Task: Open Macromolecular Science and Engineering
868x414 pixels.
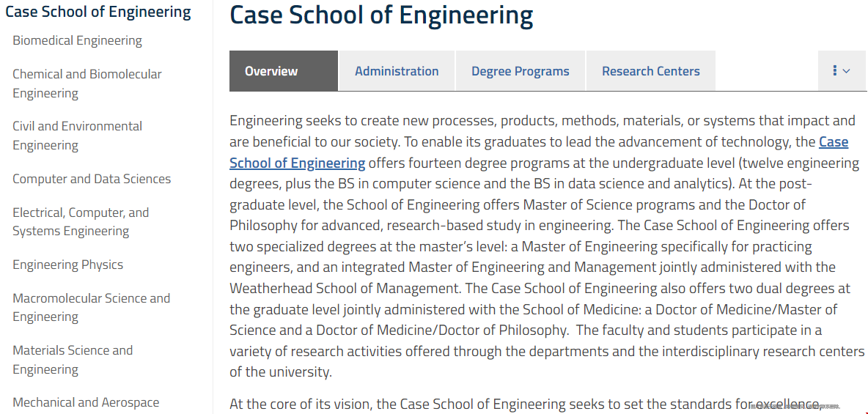Action: [x=92, y=307]
